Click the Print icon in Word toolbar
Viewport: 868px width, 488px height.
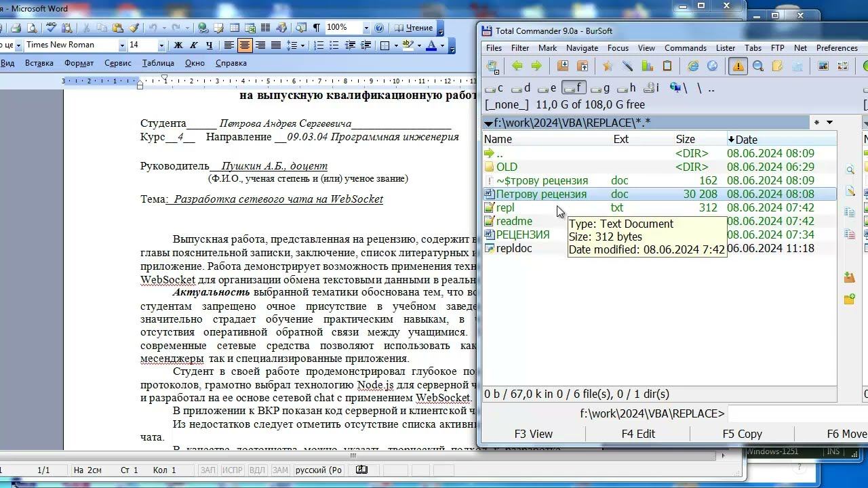click(x=16, y=28)
